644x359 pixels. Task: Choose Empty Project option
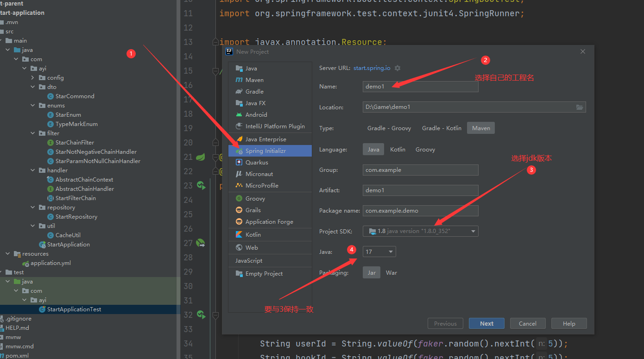pyautogui.click(x=270, y=273)
